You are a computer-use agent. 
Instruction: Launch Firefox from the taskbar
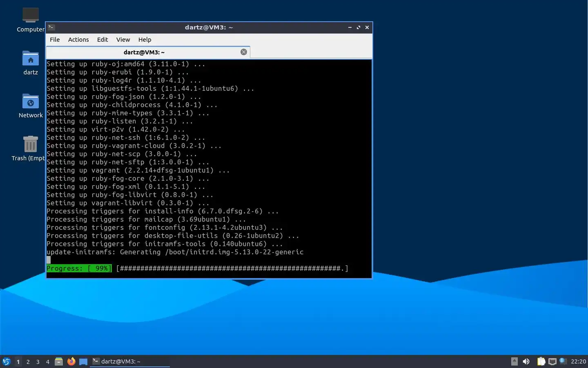tap(71, 361)
